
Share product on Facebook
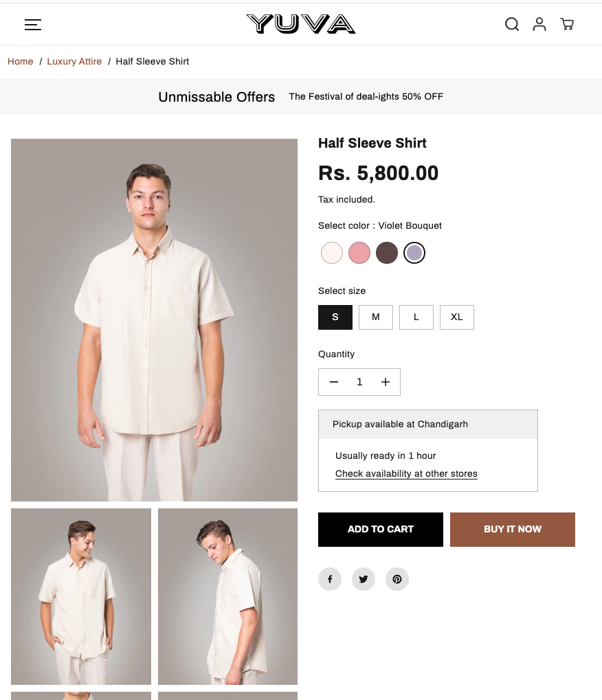(330, 579)
